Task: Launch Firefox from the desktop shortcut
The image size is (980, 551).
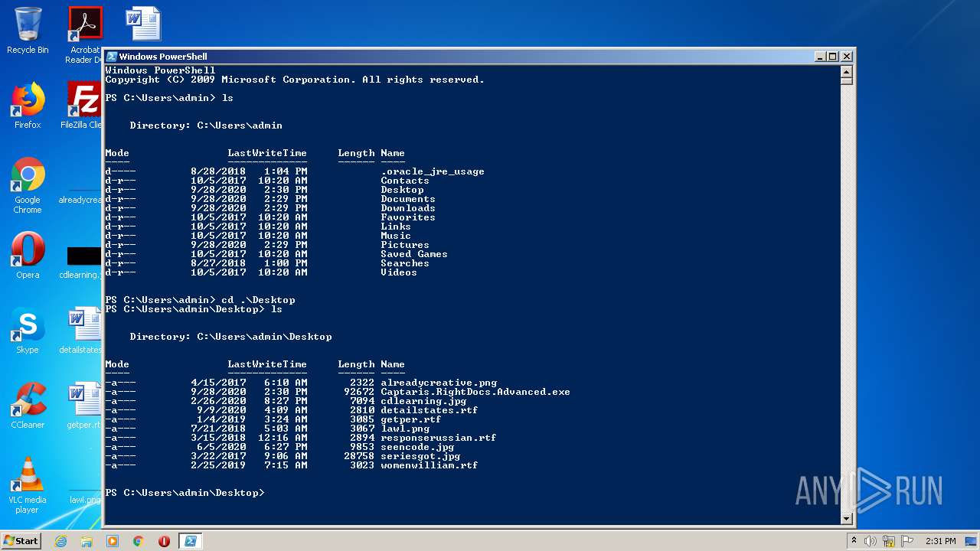Action: 28,106
